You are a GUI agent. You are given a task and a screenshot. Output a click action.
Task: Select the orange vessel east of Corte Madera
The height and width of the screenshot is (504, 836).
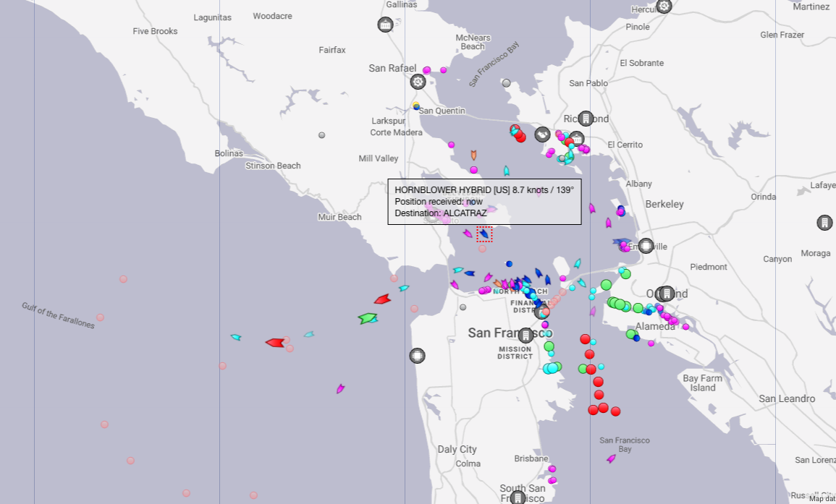click(473, 155)
